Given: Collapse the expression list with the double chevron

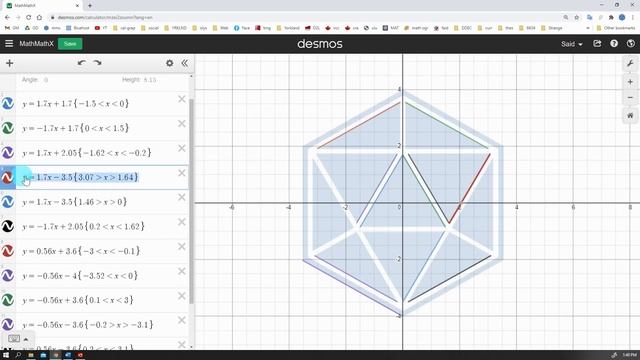Looking at the screenshot, I should click(x=184, y=63).
